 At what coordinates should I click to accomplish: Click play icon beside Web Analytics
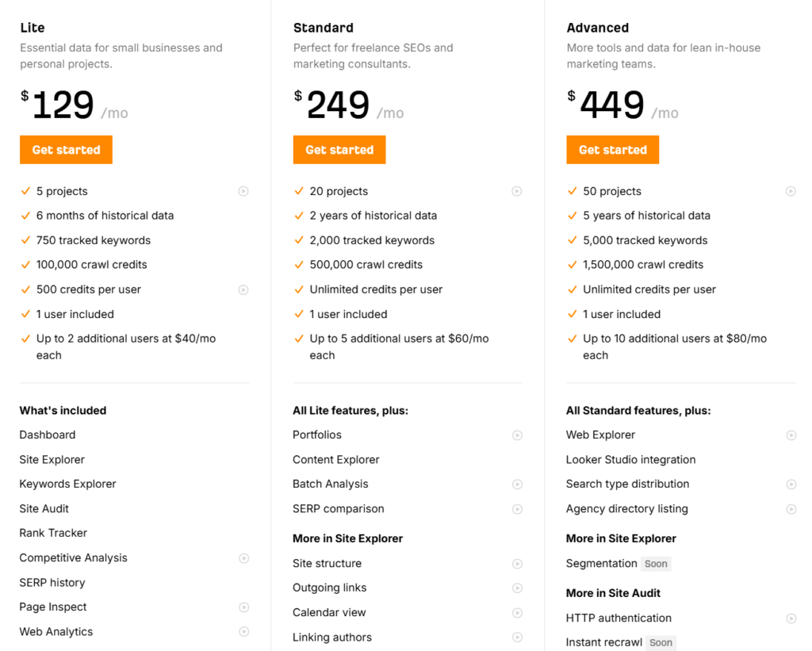tap(243, 632)
